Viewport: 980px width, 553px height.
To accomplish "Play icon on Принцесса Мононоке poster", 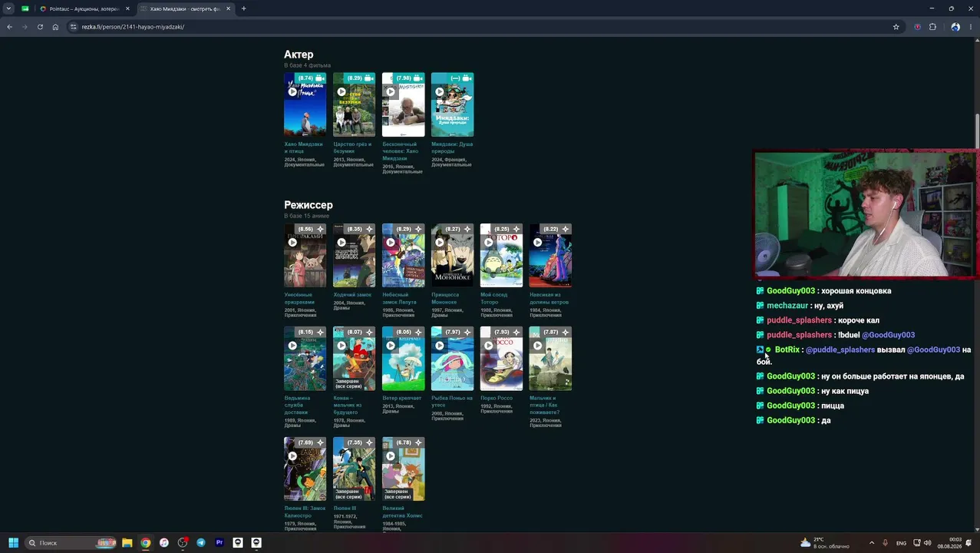I will 440,243.
